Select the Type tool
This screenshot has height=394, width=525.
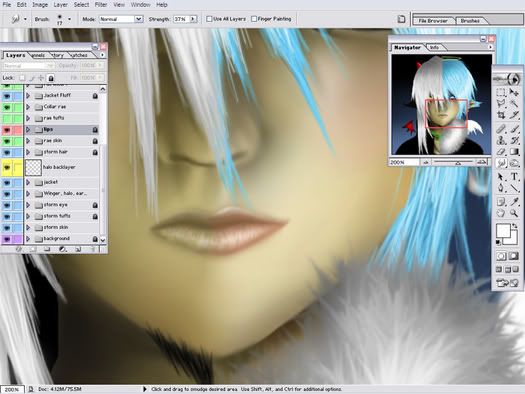coord(514,176)
